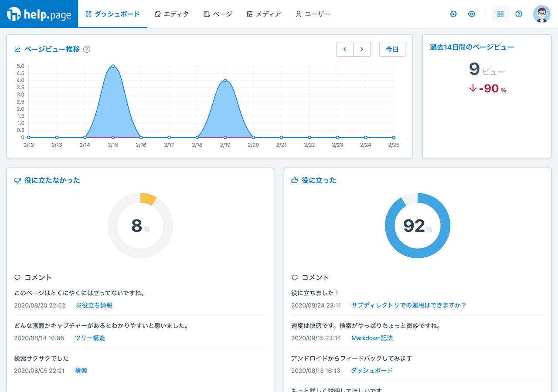Click the 2/15 peak data point

tap(113, 66)
